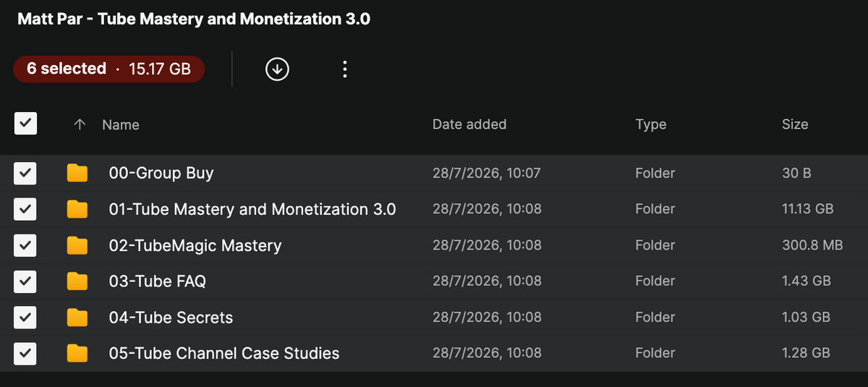Click the 04-Tube Secrets folder icon
The image size is (868, 387).
click(x=77, y=318)
